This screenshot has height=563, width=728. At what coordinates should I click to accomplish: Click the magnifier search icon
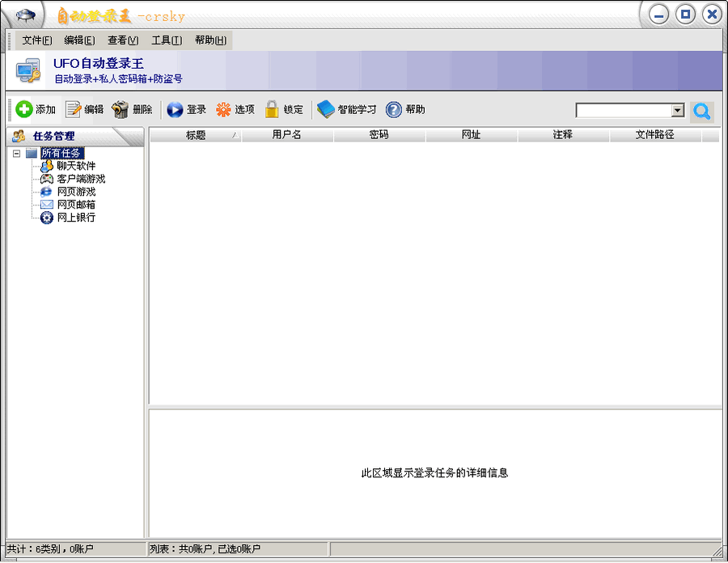702,109
